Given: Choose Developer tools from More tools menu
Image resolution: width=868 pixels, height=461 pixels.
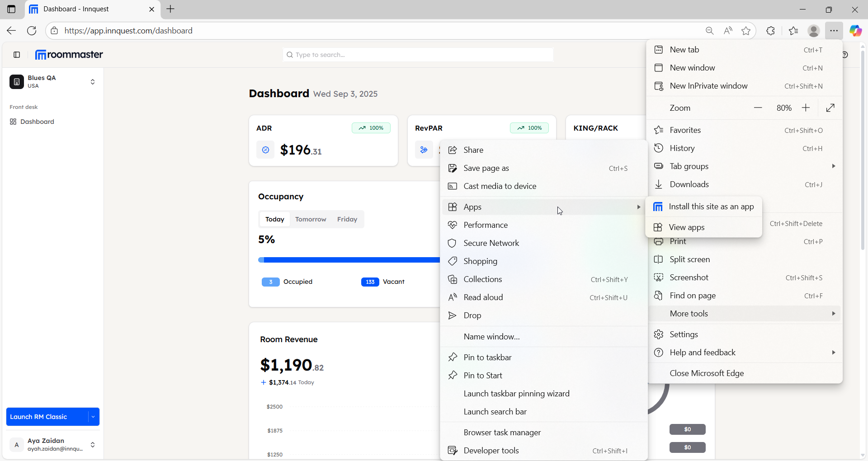Looking at the screenshot, I should (491, 451).
